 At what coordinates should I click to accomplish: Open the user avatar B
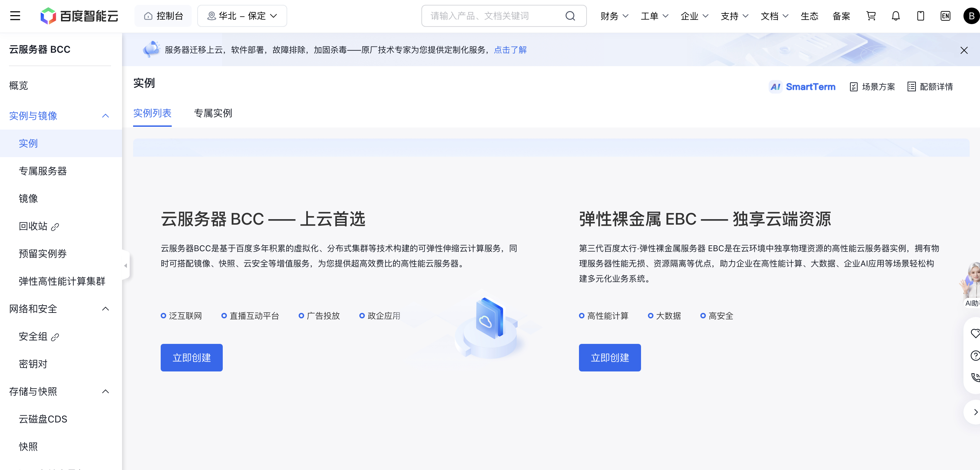point(971,16)
